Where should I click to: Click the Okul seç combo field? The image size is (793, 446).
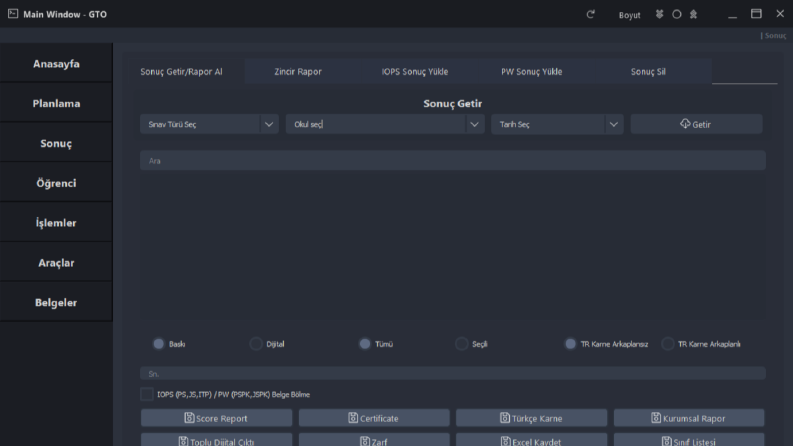pos(385,124)
